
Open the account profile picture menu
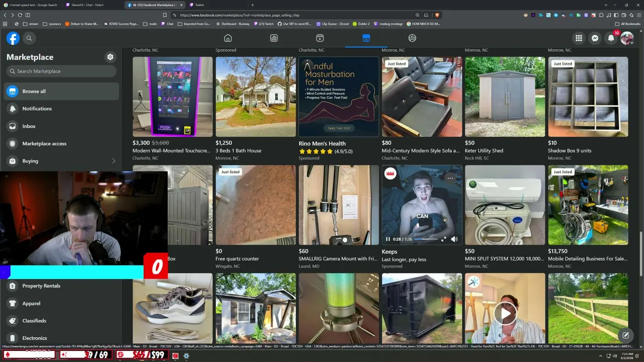point(627,38)
